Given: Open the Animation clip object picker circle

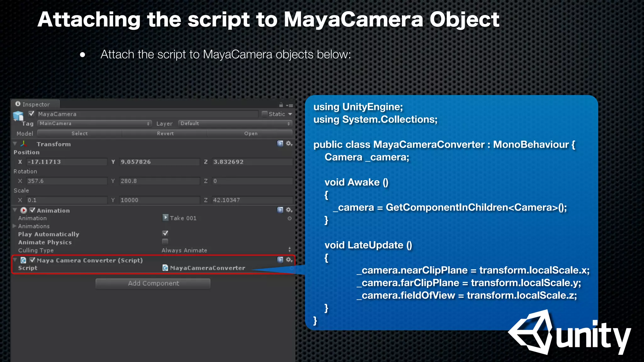Looking at the screenshot, I should (290, 218).
